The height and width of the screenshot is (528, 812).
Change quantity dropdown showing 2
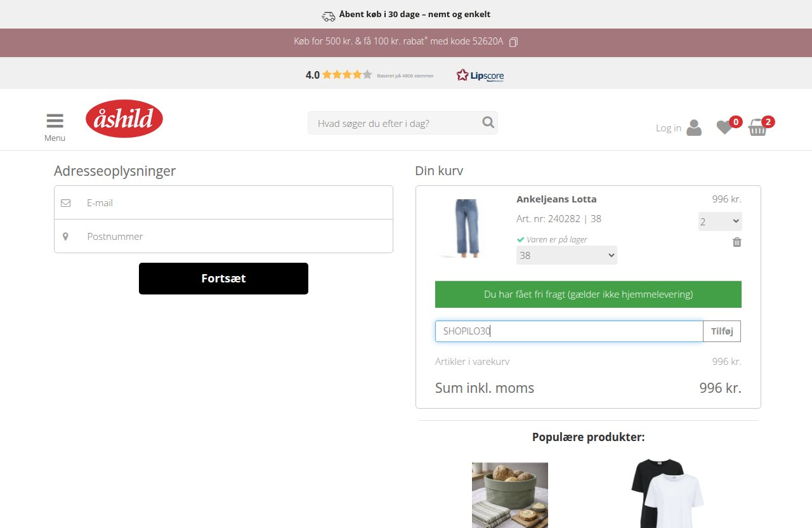click(720, 221)
